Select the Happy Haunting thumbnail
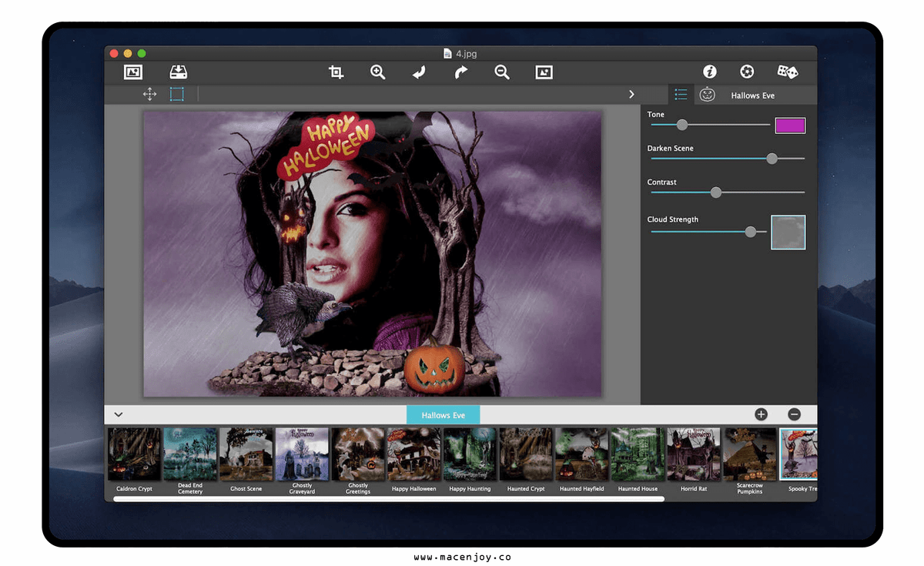This screenshot has width=924, height=566. tap(470, 454)
